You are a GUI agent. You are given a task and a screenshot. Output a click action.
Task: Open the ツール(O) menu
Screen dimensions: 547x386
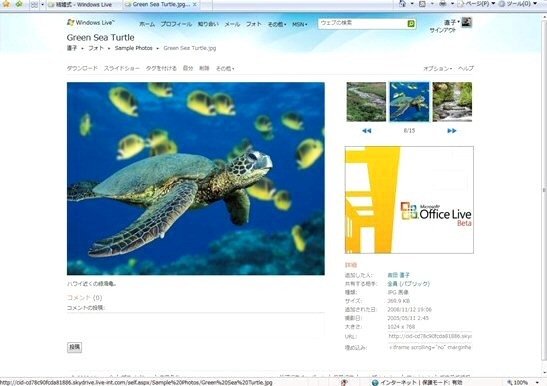pos(518,4)
